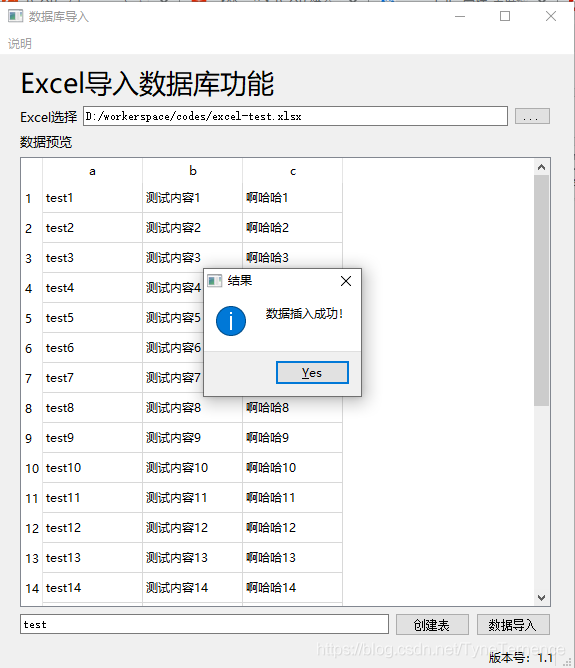Click the scrollbar down arrow in preview table
The height and width of the screenshot is (668, 575).
(x=541, y=598)
